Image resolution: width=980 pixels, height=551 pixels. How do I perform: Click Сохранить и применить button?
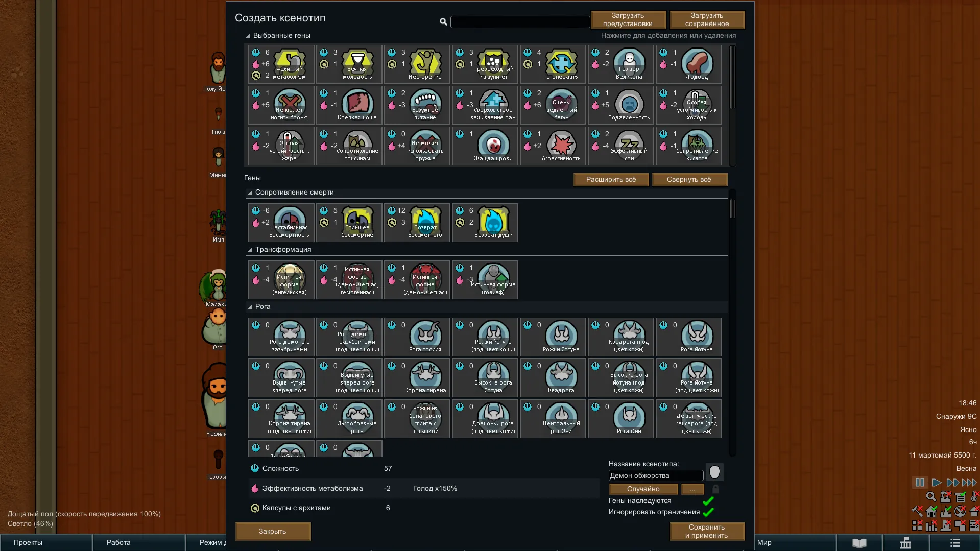(x=707, y=531)
